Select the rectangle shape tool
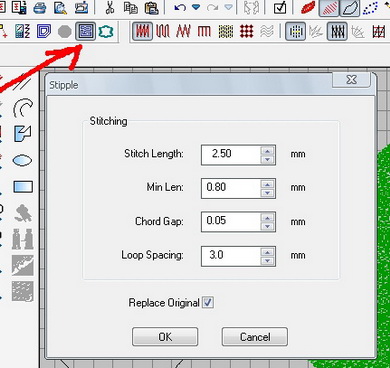The width and height of the screenshot is (390, 368). [x=23, y=187]
